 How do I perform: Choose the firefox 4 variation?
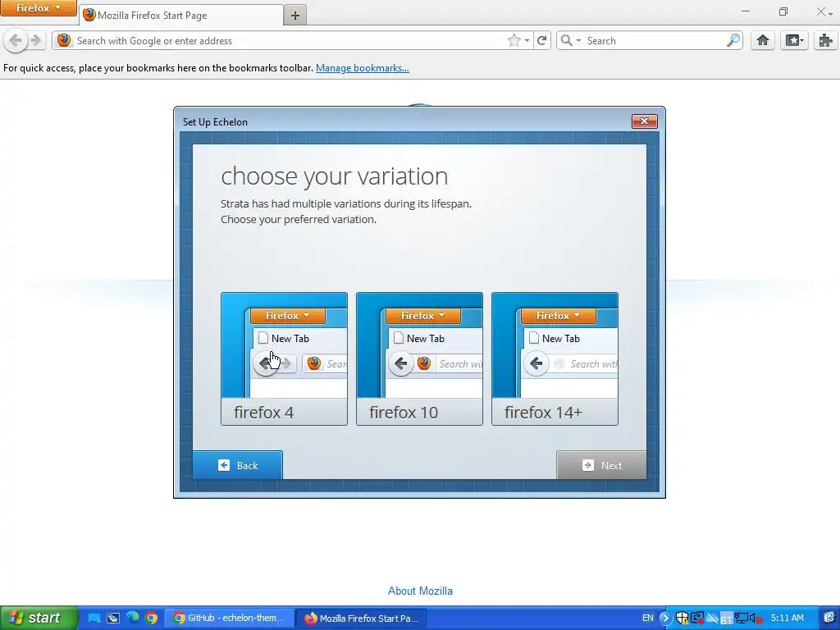(284, 359)
